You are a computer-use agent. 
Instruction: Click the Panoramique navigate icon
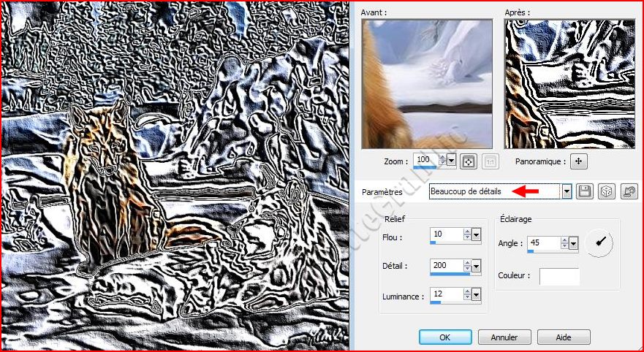coord(579,161)
